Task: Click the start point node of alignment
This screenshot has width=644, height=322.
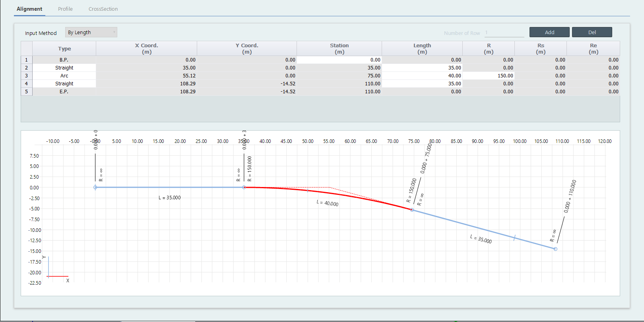Action: 95,187
